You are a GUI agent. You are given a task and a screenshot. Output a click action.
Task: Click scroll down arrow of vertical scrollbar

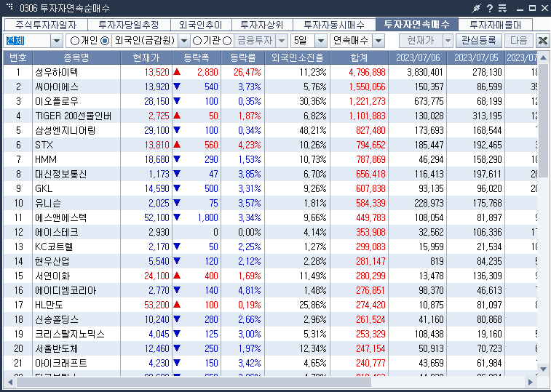(543, 369)
